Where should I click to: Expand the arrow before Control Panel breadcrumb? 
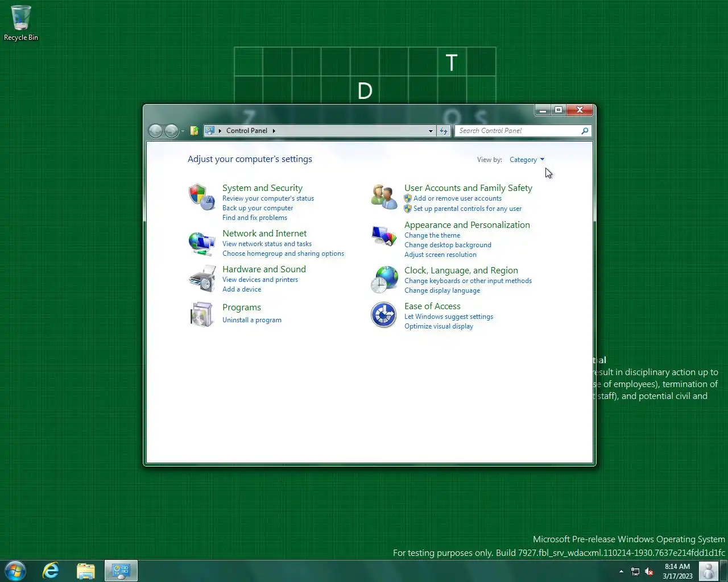point(220,131)
